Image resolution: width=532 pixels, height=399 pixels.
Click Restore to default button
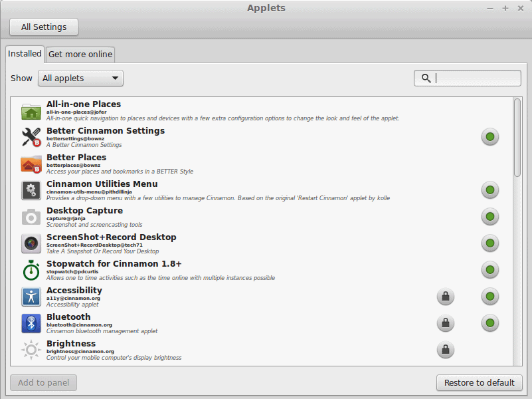click(x=480, y=382)
